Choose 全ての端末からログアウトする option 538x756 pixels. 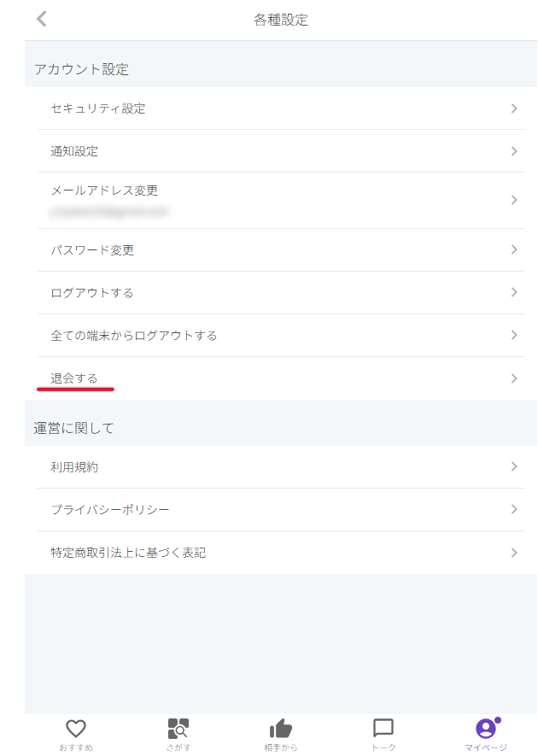coord(281,336)
